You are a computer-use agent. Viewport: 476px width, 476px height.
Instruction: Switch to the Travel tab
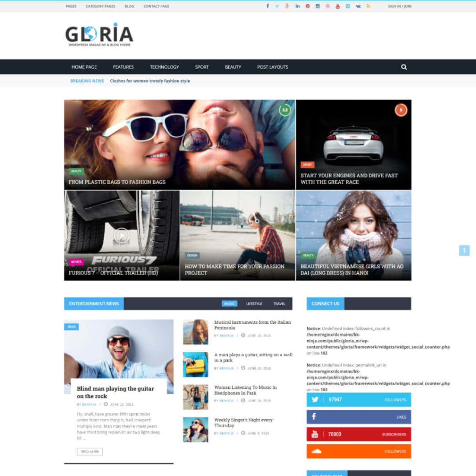[279, 304]
